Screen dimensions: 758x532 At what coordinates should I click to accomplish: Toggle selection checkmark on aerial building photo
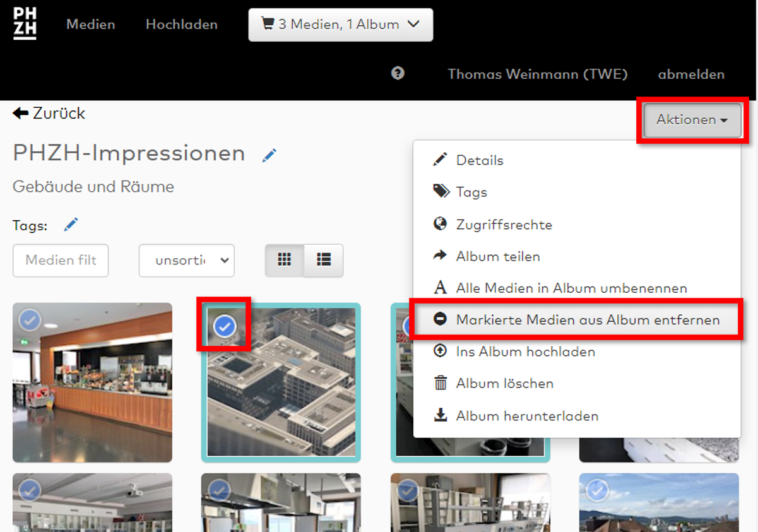(225, 326)
